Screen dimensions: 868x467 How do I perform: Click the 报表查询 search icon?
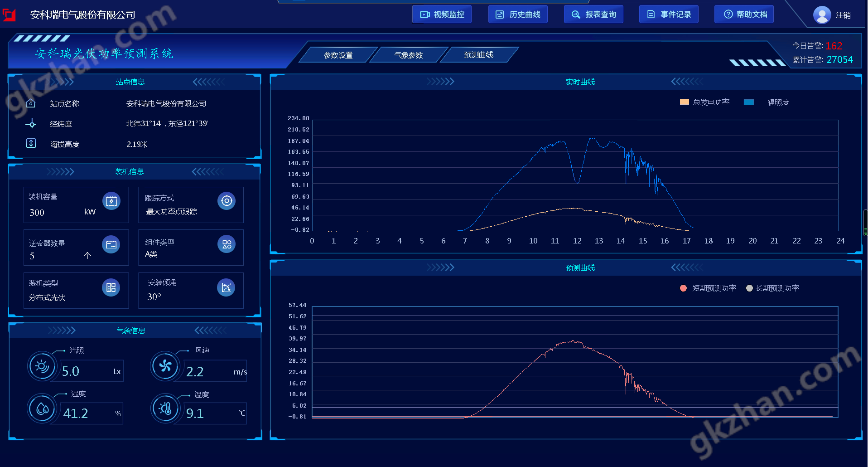coord(576,15)
